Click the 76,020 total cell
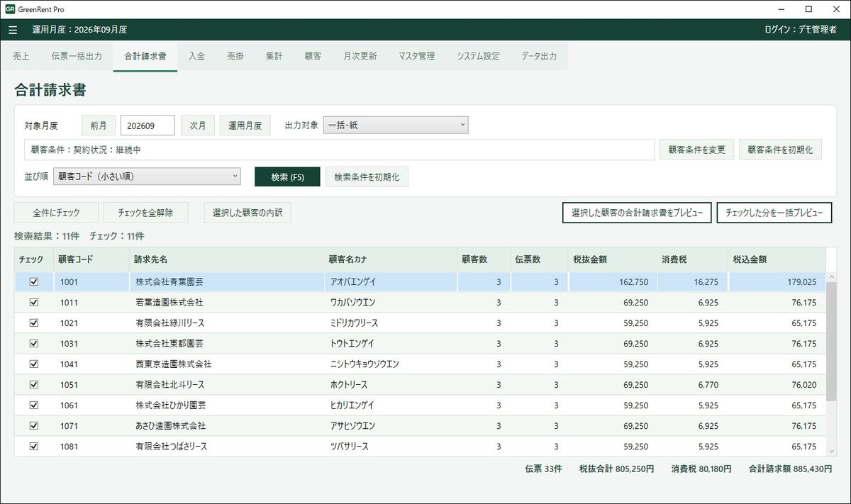Viewport: 851px width, 504px height. tap(777, 385)
